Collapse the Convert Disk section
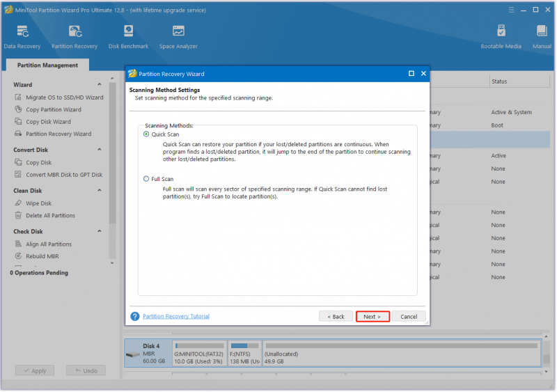This screenshot has width=557, height=392. click(x=100, y=150)
